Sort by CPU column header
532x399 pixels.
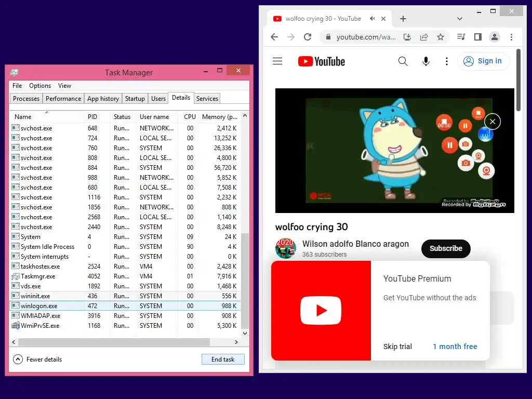(x=190, y=117)
